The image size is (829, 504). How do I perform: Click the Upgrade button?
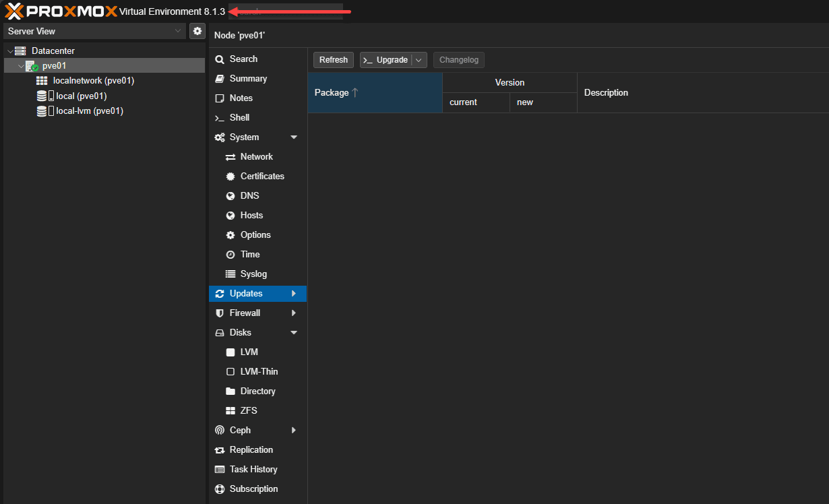pos(386,60)
